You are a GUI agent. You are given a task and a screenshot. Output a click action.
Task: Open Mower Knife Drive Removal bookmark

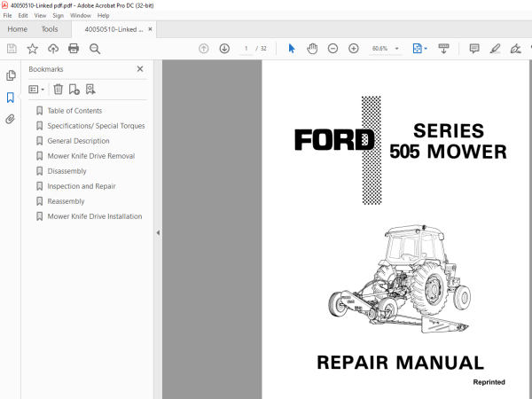pyautogui.click(x=91, y=156)
